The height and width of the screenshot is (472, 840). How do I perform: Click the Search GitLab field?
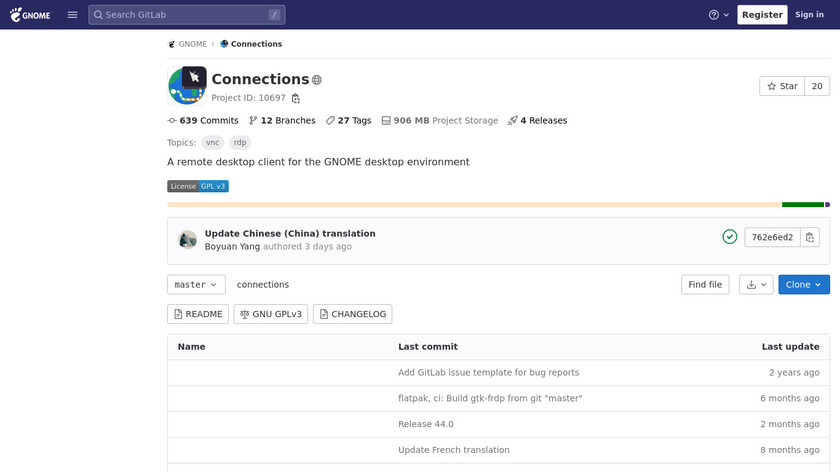[x=186, y=15]
